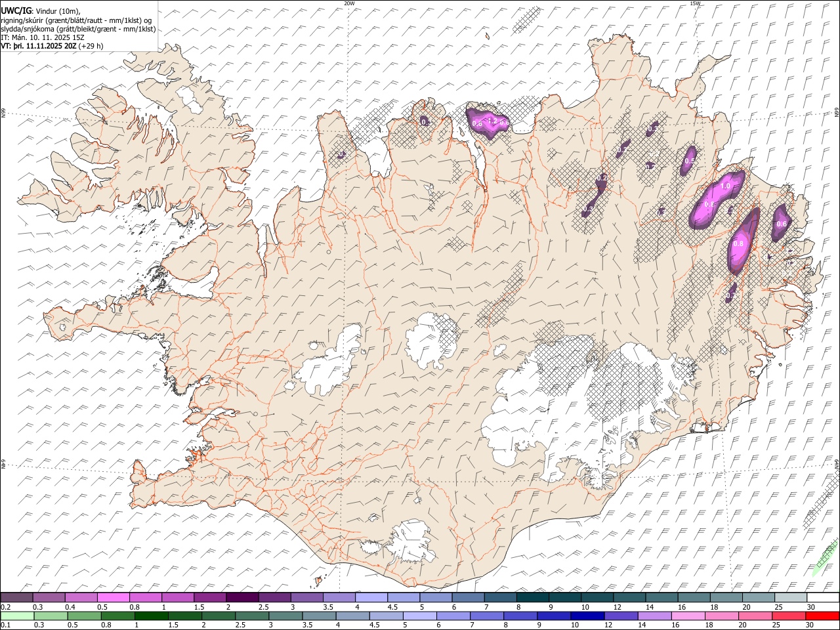
Task: Click the light gray 25 swatch in upper legend
Action: click(x=791, y=598)
